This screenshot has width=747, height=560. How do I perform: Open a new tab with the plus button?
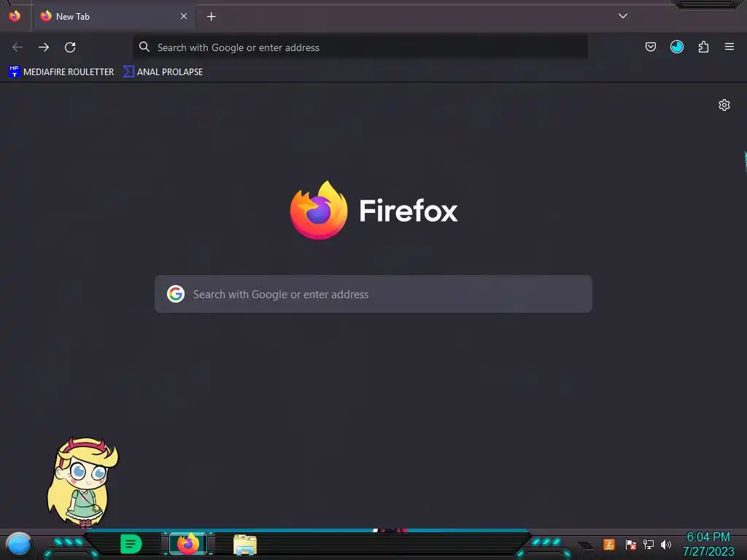click(x=211, y=17)
